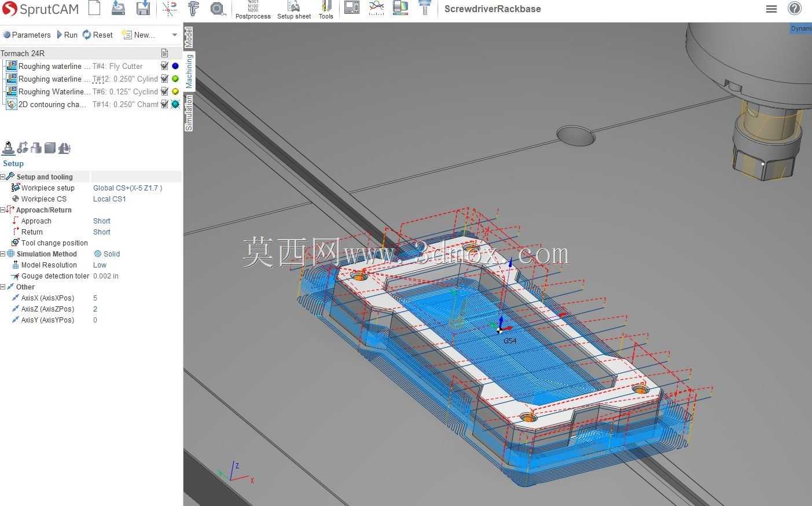Click the Tool change position icon
Viewport: 812px width, 506px height.
pos(16,243)
